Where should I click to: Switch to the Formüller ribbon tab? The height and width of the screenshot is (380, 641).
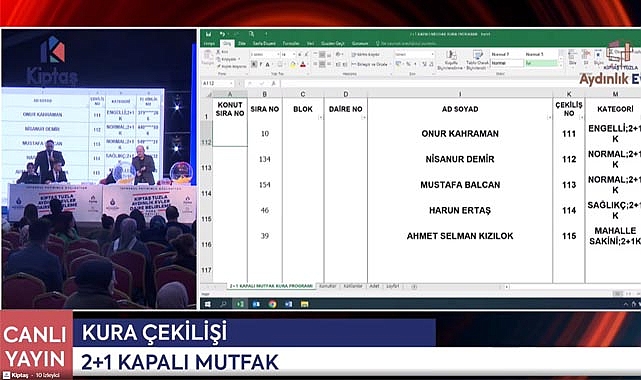[x=291, y=43]
